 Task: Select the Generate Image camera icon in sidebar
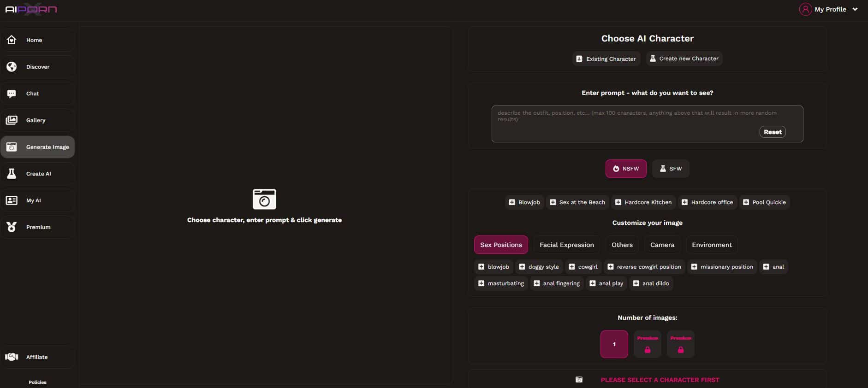tap(12, 147)
